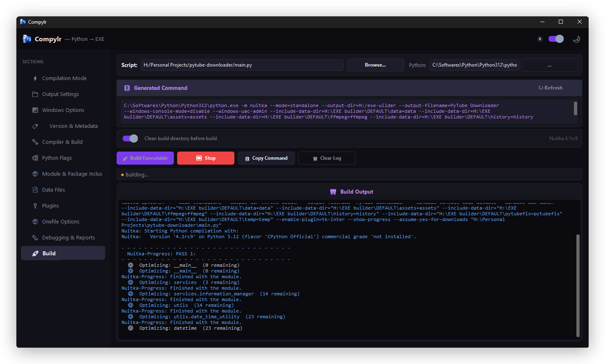605x364 pixels.
Task: Toggle the light/dark theme switch
Action: point(556,39)
